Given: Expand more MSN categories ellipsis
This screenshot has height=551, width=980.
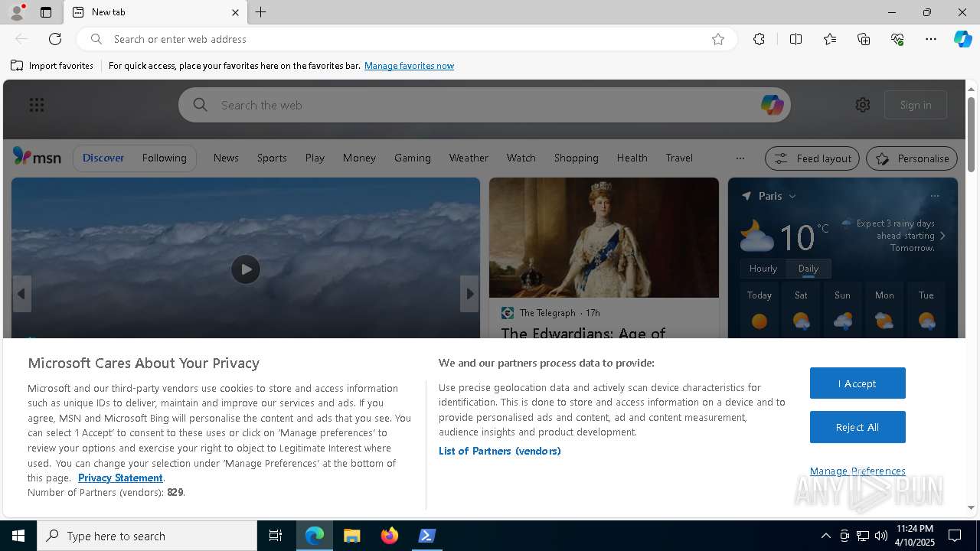Looking at the screenshot, I should coord(740,158).
